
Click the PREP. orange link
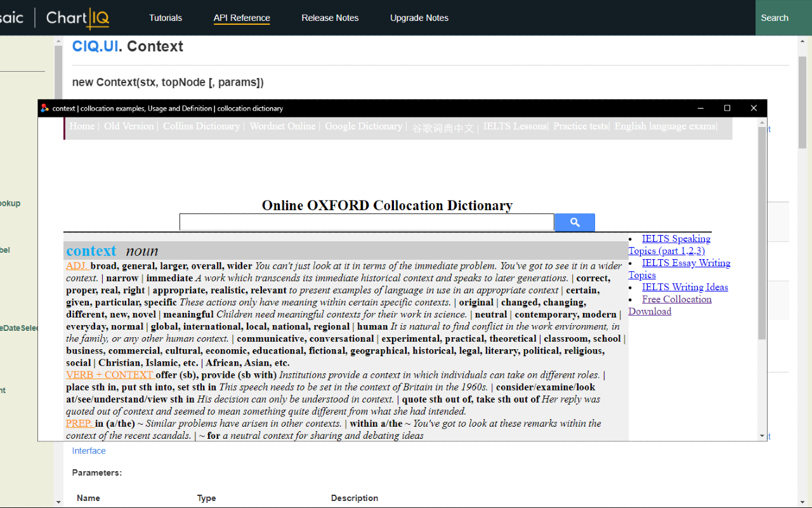coord(79,423)
